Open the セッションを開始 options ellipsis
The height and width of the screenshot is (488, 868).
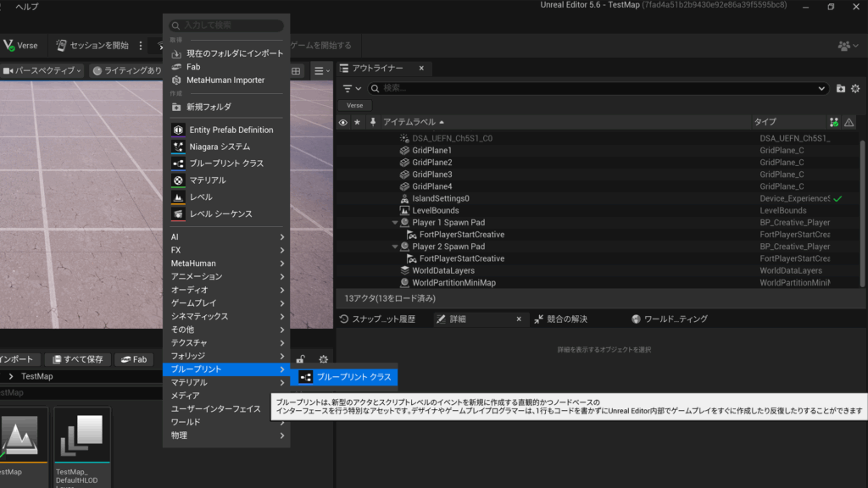point(141,46)
